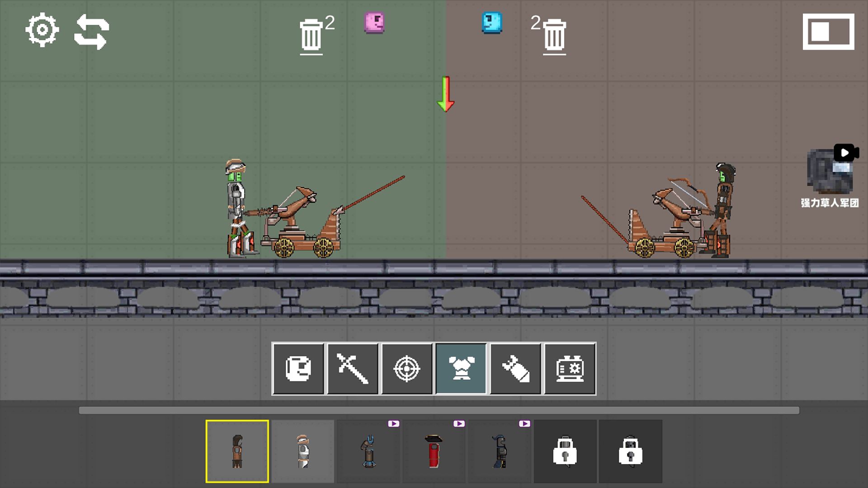Select the pink slime face icon

tap(374, 23)
